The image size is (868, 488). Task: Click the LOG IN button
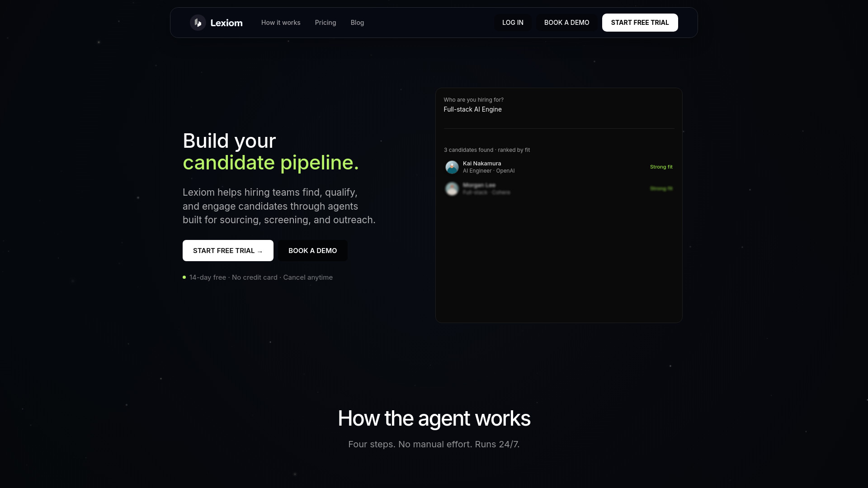coord(513,23)
